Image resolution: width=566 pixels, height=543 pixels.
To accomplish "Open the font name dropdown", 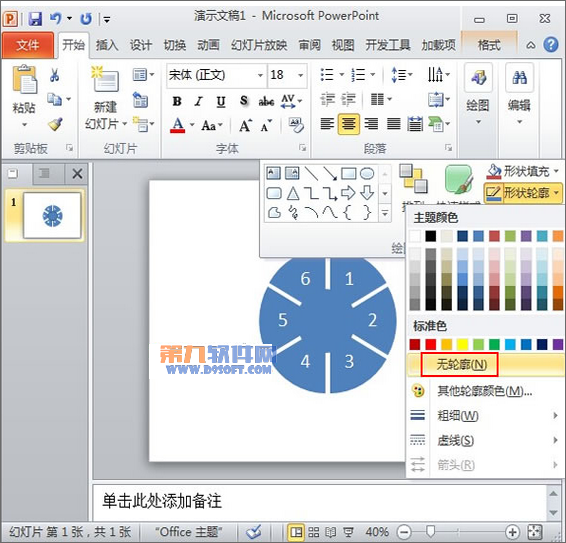I will (260, 75).
